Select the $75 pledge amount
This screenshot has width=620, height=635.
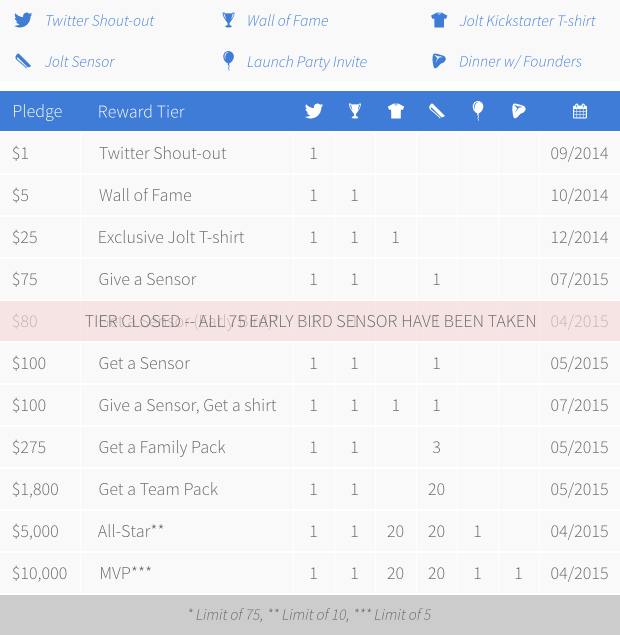tap(25, 279)
